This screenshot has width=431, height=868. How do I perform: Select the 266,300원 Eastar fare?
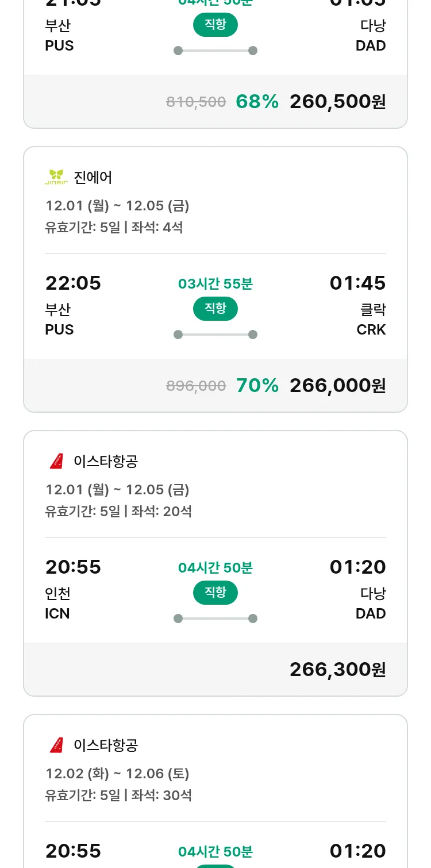point(337,670)
